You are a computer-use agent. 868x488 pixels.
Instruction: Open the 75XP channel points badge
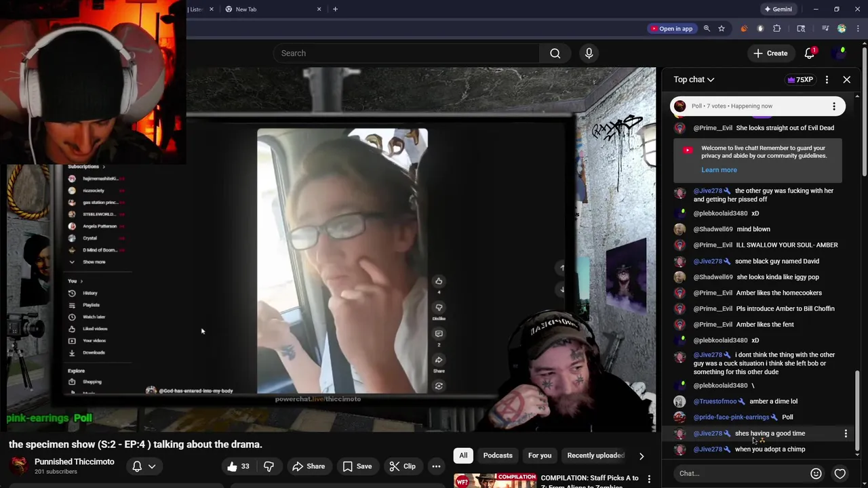coord(800,80)
